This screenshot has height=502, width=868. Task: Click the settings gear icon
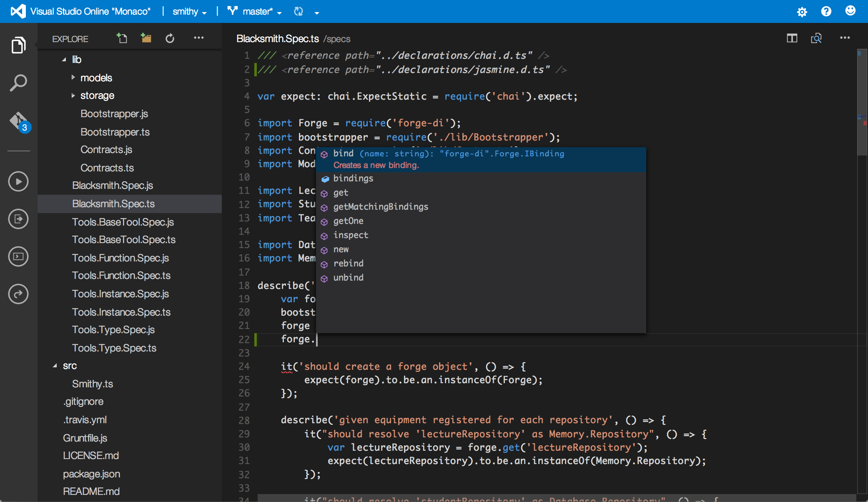click(x=802, y=11)
